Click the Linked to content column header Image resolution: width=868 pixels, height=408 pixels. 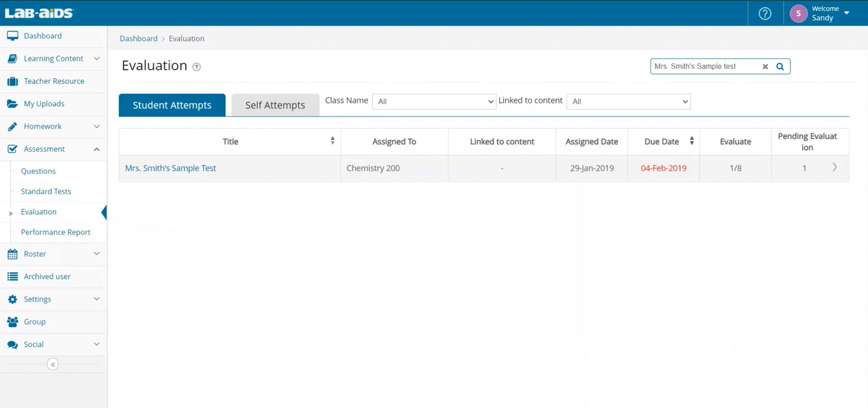[502, 141]
